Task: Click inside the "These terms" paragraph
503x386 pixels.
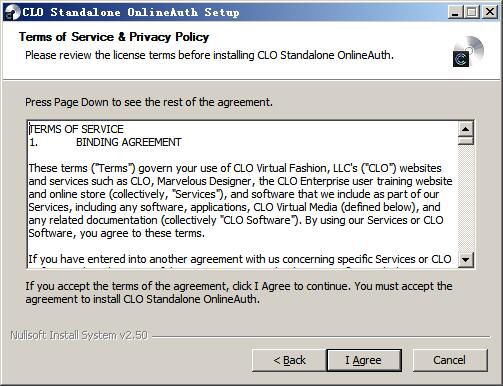Action: click(240, 200)
